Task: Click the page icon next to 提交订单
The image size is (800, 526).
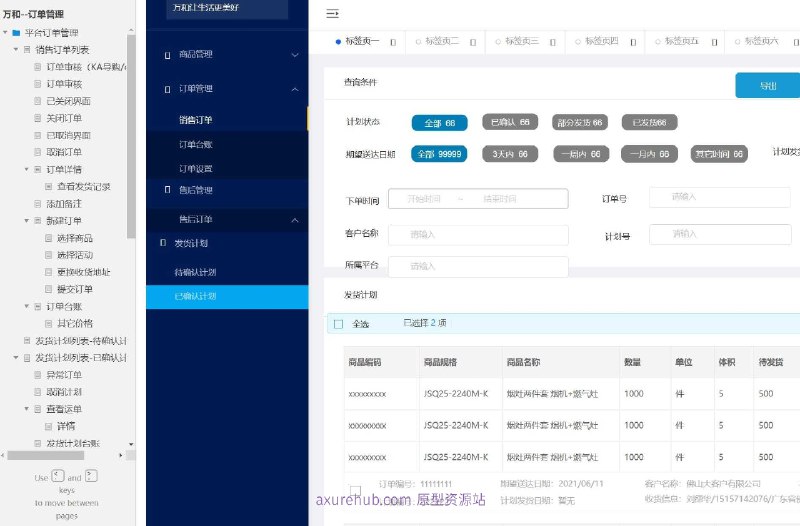Action: pyautogui.click(x=48, y=289)
